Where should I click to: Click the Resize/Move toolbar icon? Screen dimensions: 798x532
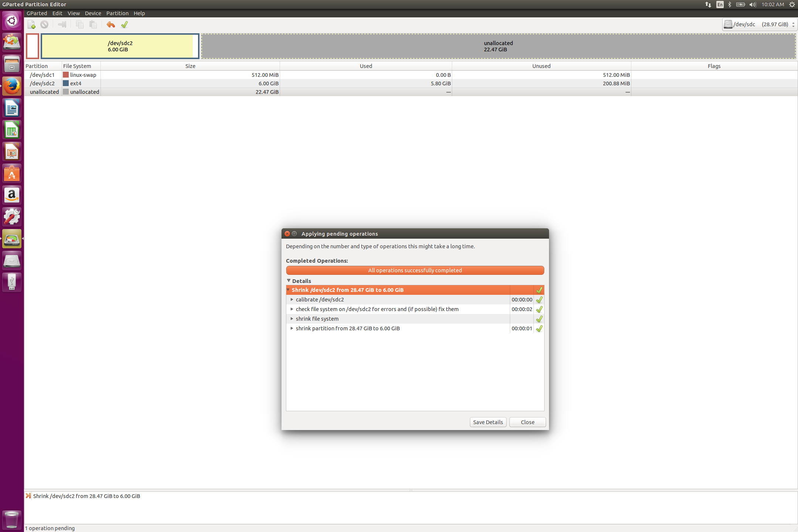62,25
